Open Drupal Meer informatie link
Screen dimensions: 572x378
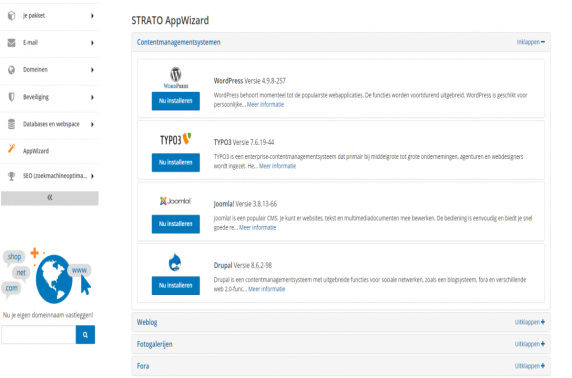click(267, 289)
